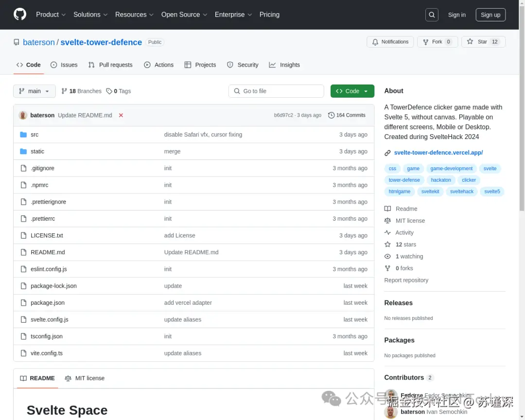This screenshot has width=525, height=420.
Task: Click the stars icon next to 12 stars
Action: (387, 245)
